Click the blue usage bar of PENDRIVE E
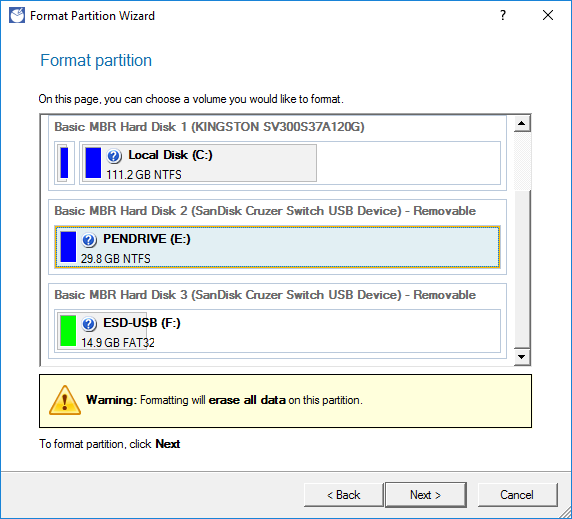The height and width of the screenshot is (519, 572). (68, 247)
